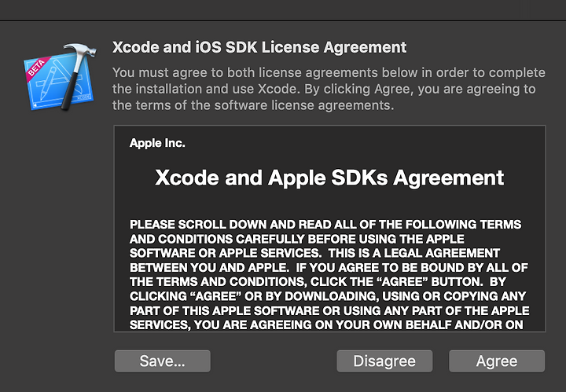Viewport: 566px width, 392px height.
Task: Click the 'You must agree to both' description text
Action: point(329,89)
